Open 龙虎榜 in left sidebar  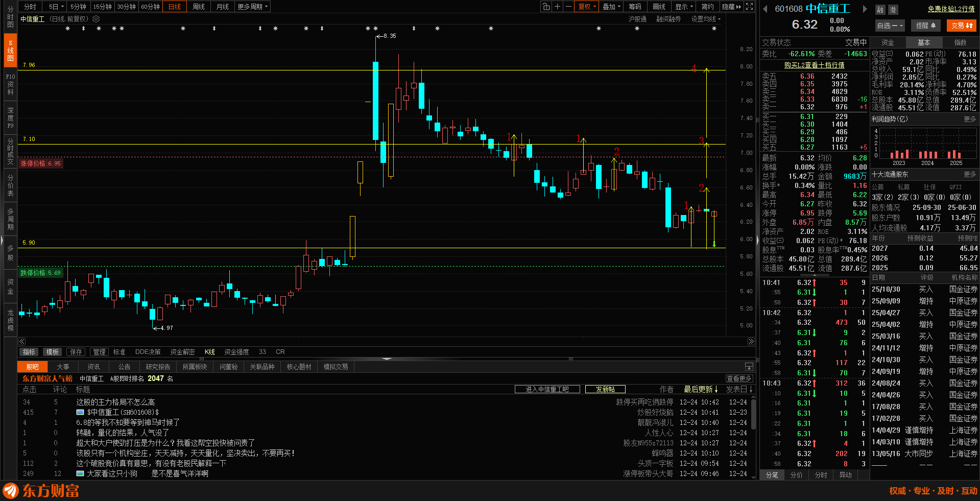tap(10, 320)
